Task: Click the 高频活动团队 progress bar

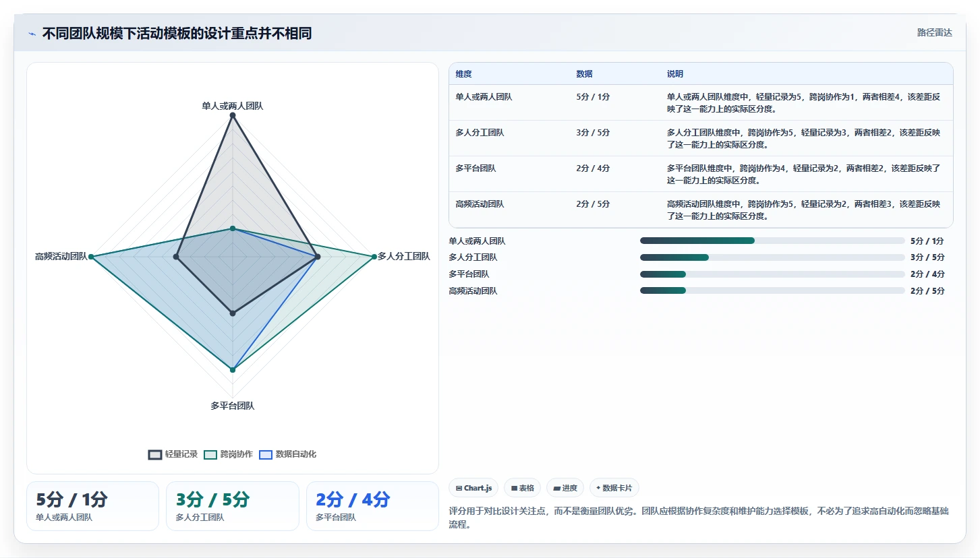Action: click(772, 290)
